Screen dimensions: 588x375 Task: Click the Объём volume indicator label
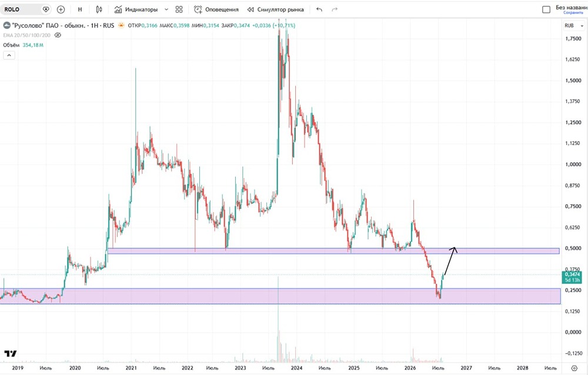click(x=11, y=45)
